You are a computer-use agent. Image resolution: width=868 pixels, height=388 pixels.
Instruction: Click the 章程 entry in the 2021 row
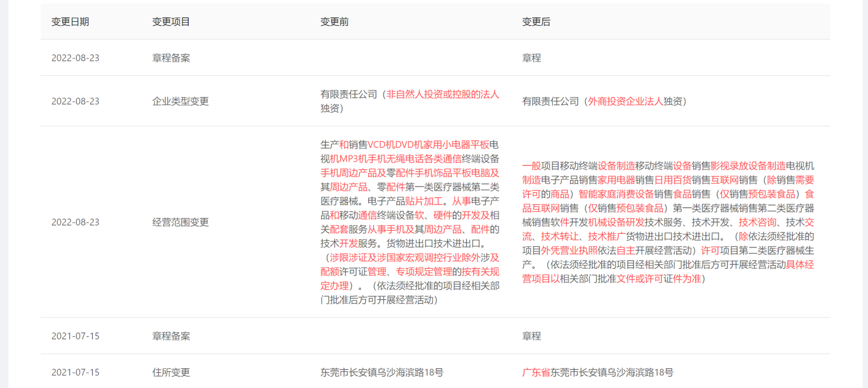click(530, 336)
